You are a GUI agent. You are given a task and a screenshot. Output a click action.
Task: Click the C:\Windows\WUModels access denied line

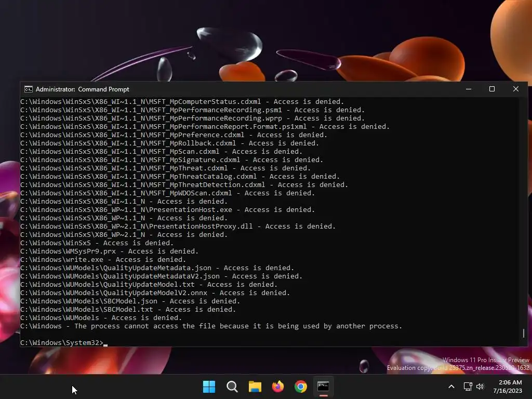pyautogui.click(x=101, y=318)
